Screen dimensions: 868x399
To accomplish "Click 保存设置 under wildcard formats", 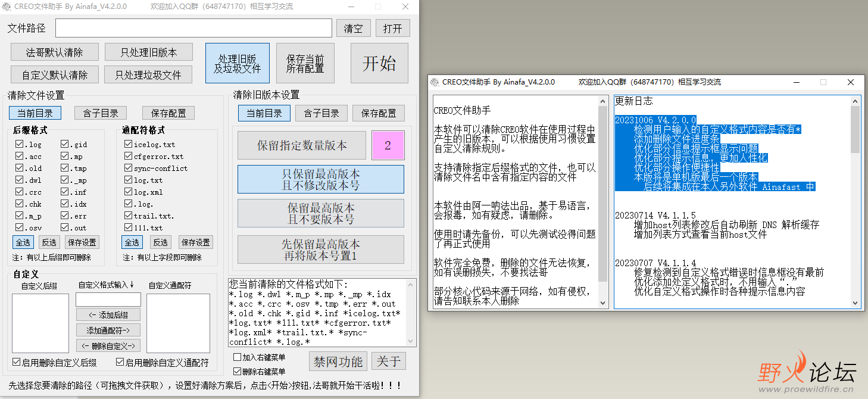I will point(196,242).
